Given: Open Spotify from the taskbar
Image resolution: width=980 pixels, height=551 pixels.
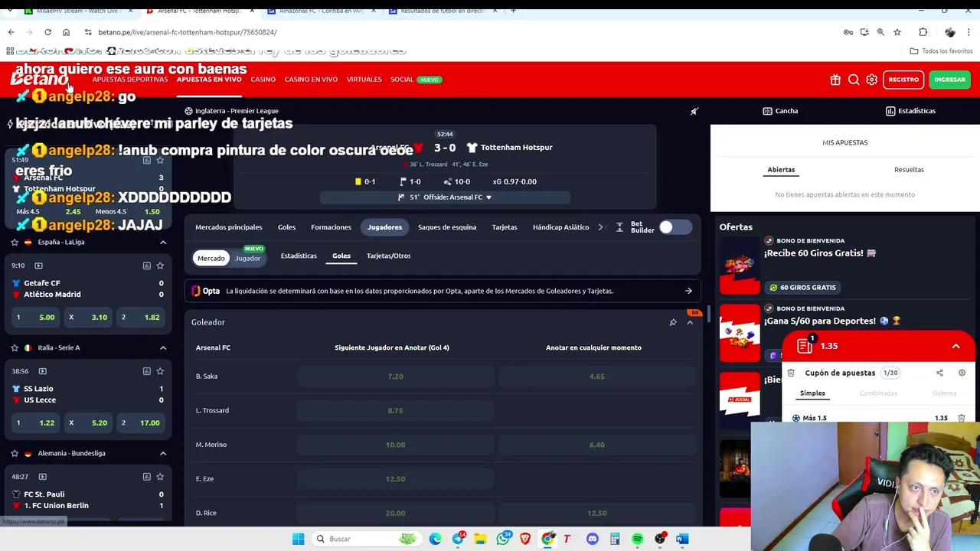Looking at the screenshot, I should 637,539.
